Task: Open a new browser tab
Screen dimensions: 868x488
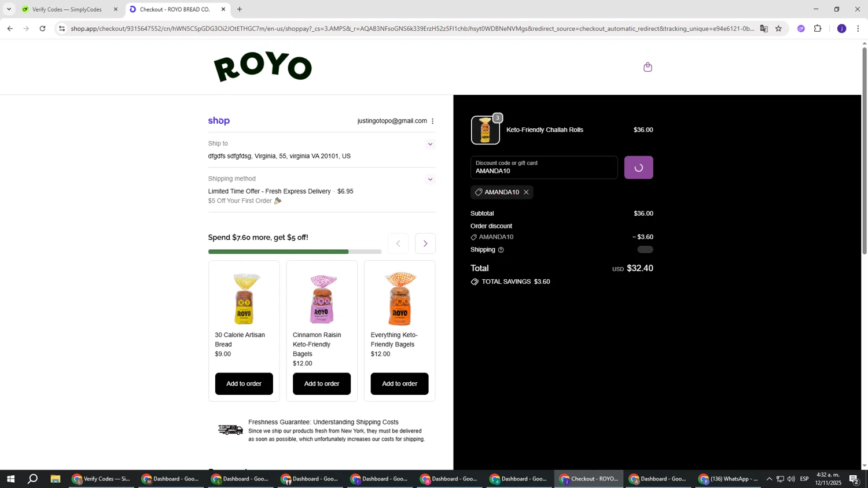Action: coord(240,9)
